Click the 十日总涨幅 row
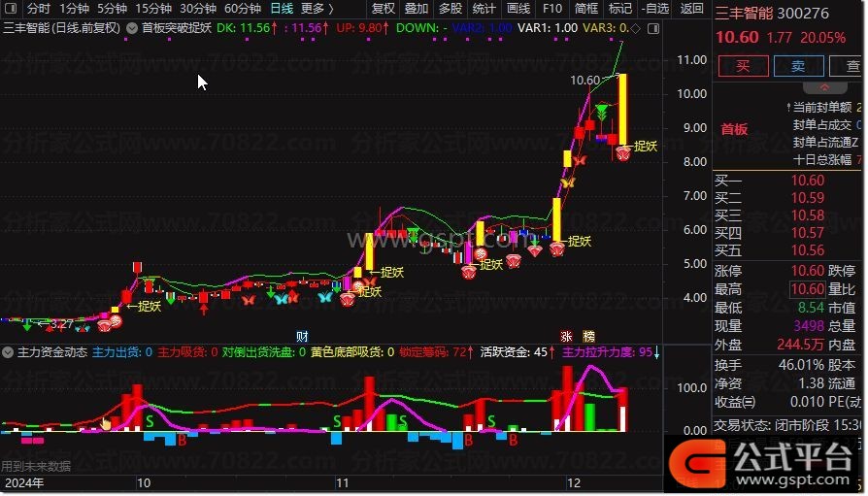Image resolution: width=868 pixels, height=496 pixels. tap(827, 160)
